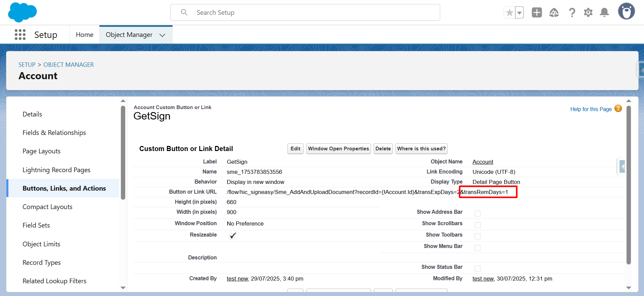Click detail panel scroll down arrow
Viewport: 644px width, 296px height.
629,288
